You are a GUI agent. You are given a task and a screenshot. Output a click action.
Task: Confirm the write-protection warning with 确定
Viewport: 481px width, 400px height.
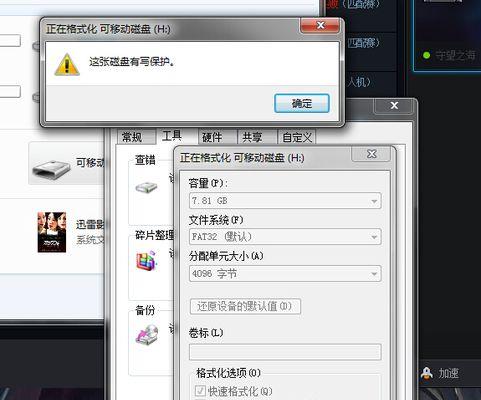click(x=302, y=103)
